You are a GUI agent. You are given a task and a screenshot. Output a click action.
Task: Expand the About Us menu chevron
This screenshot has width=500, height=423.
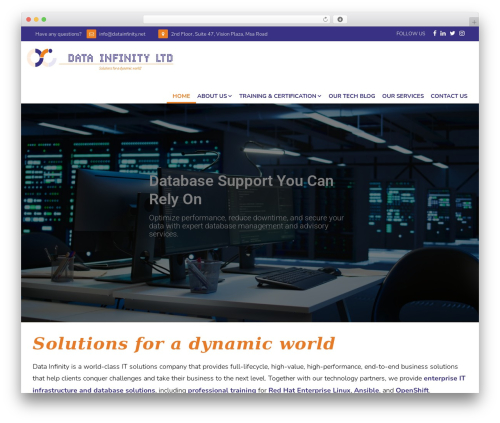[230, 96]
